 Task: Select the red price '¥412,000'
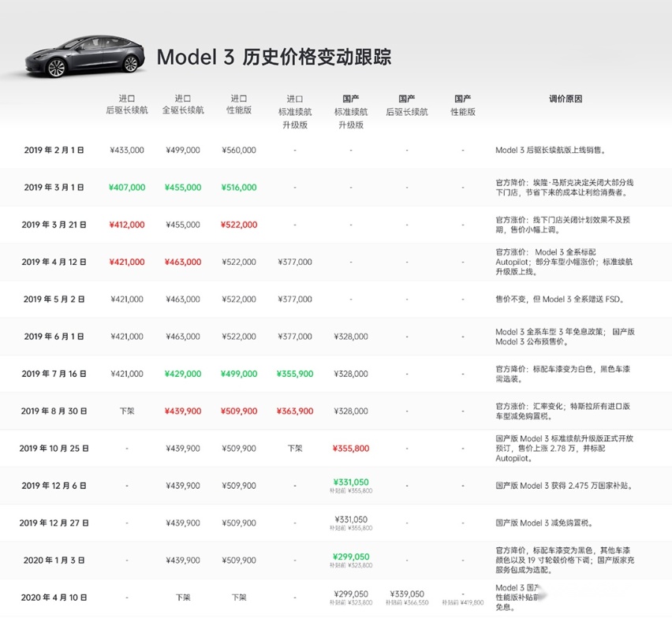[x=127, y=225]
